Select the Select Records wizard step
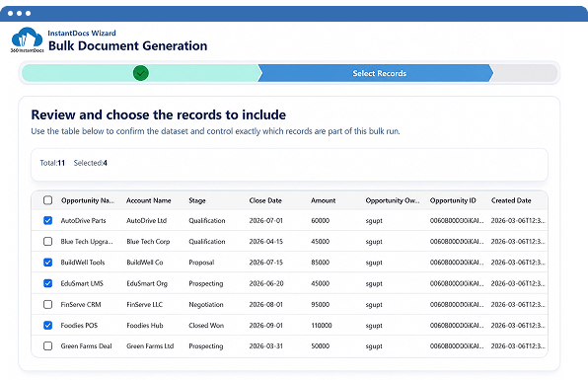The width and height of the screenshot is (588, 380). pos(376,73)
